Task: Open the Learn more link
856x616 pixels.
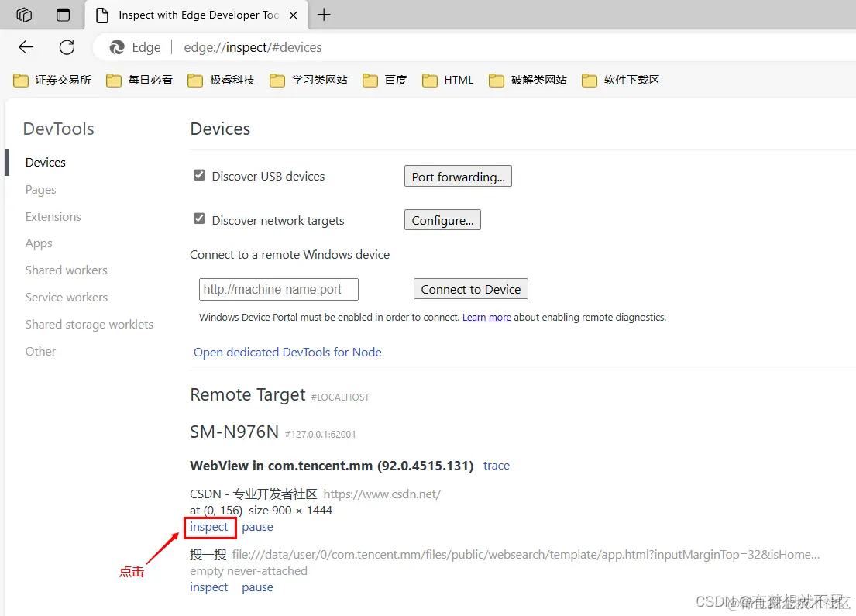Action: [x=486, y=317]
